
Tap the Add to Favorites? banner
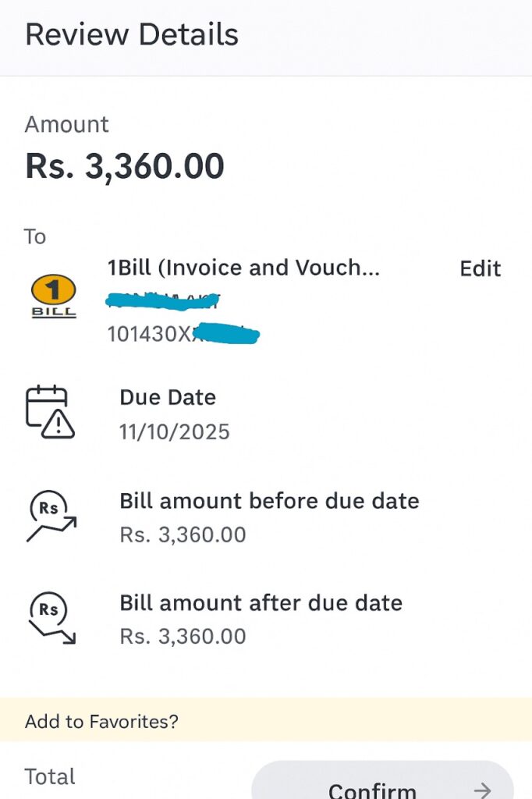pos(101,721)
